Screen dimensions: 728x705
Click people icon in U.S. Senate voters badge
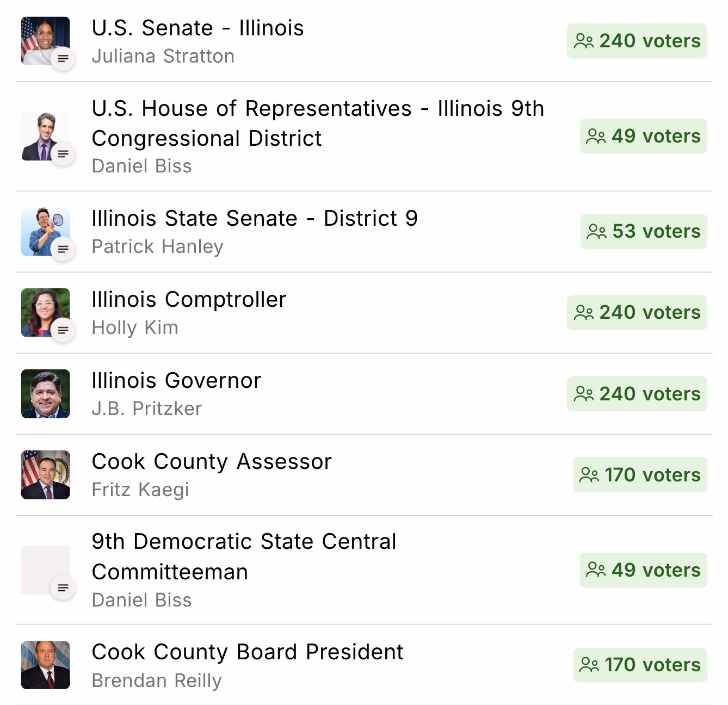(x=584, y=41)
